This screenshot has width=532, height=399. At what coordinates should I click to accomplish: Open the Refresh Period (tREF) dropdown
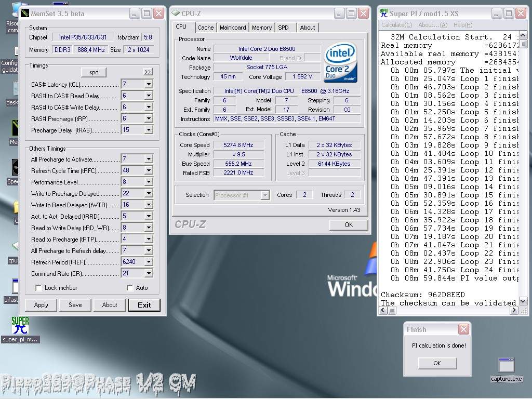tap(149, 262)
